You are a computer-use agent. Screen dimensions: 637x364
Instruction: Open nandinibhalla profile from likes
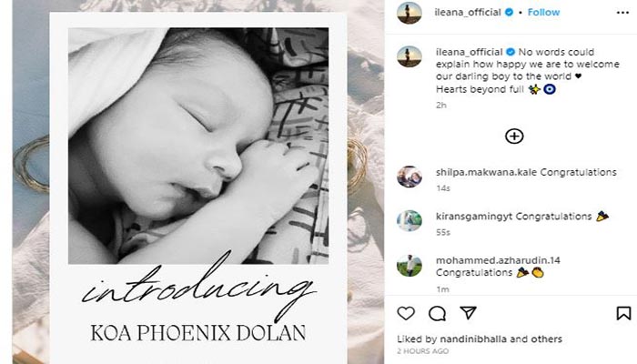click(473, 339)
